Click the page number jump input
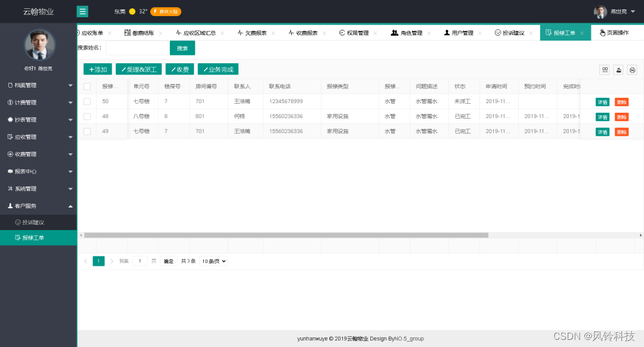 [x=140, y=261]
